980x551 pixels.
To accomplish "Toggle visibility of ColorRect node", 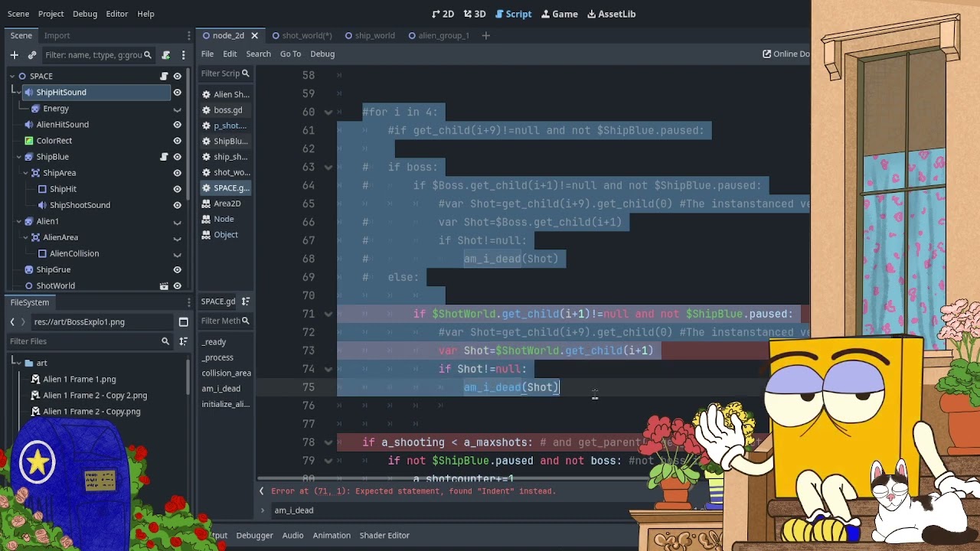I will click(x=177, y=141).
